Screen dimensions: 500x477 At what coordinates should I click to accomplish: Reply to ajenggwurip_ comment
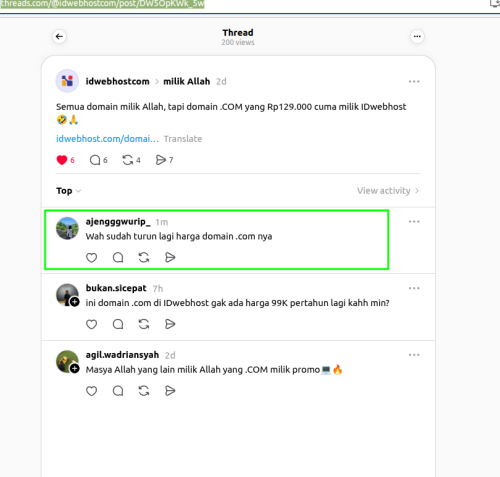(118, 257)
